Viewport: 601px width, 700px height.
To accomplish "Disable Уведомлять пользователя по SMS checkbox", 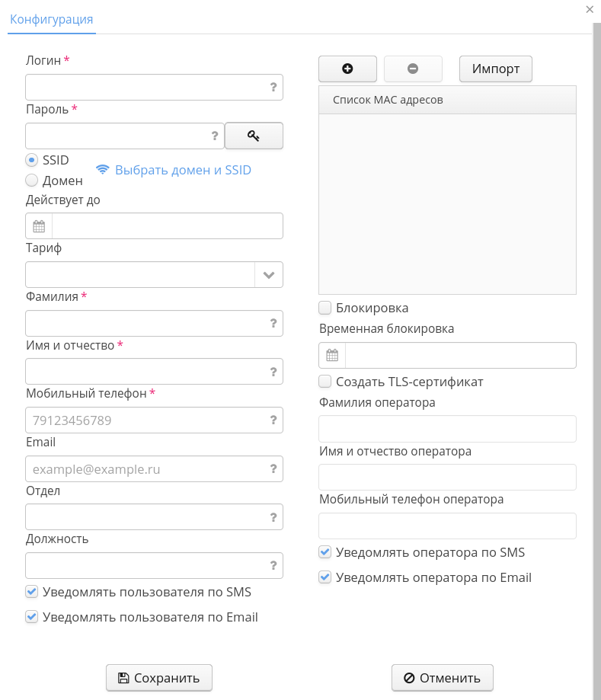I will [32, 592].
